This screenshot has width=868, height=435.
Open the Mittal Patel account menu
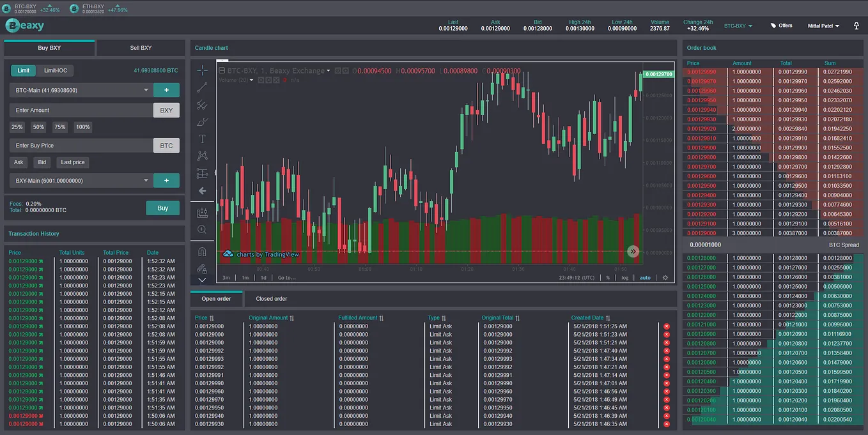click(x=823, y=26)
